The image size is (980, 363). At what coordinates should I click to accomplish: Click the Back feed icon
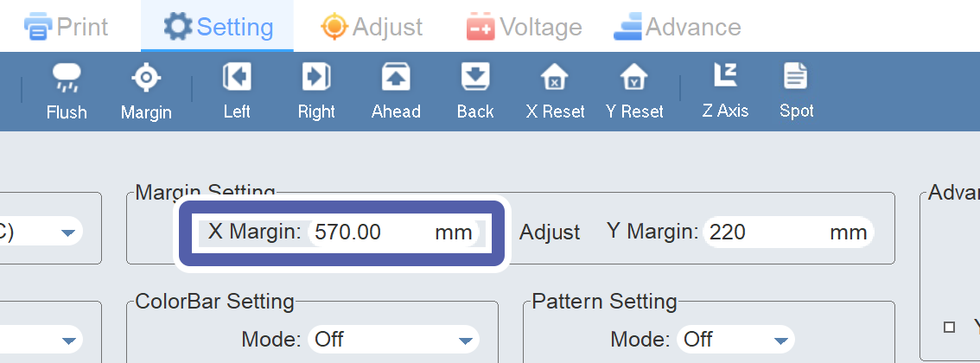pyautogui.click(x=475, y=78)
